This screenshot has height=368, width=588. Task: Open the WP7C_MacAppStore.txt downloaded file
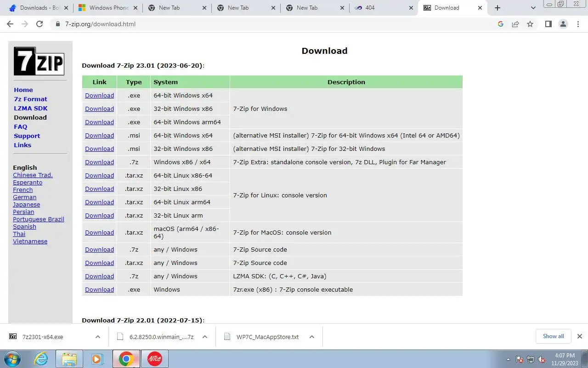tap(267, 337)
